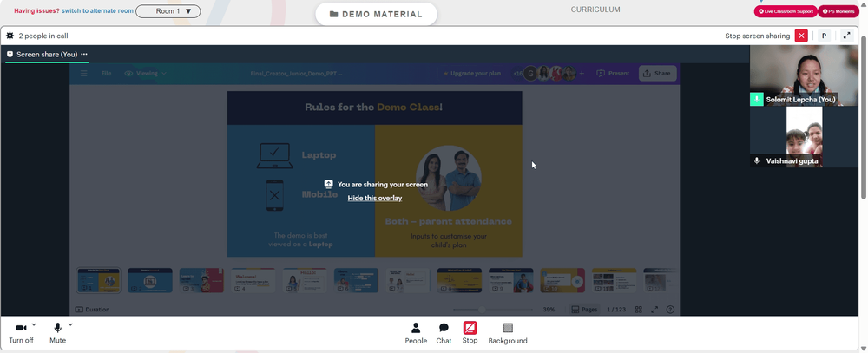Click the G collaborator avatar
Image resolution: width=868 pixels, height=353 pixels.
tap(530, 73)
